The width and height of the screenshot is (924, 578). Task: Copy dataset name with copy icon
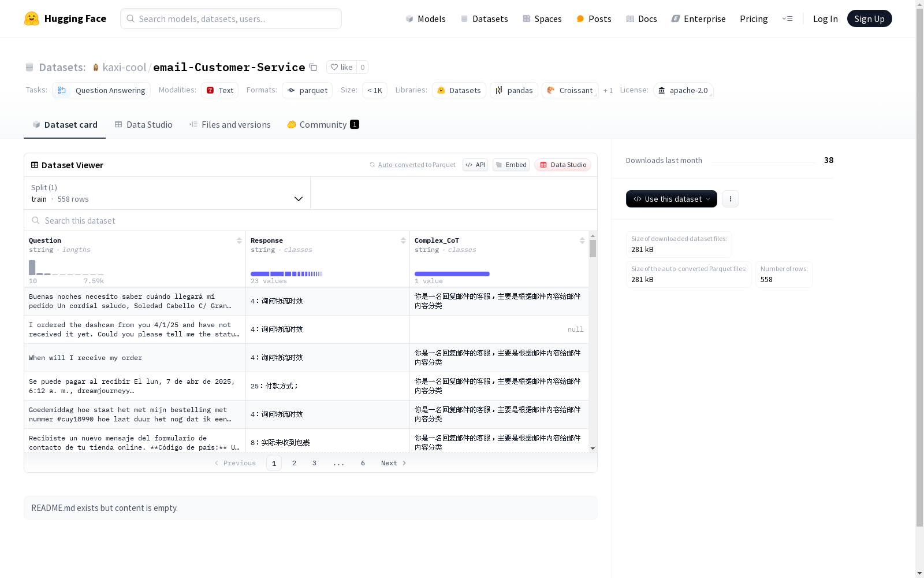tap(313, 67)
